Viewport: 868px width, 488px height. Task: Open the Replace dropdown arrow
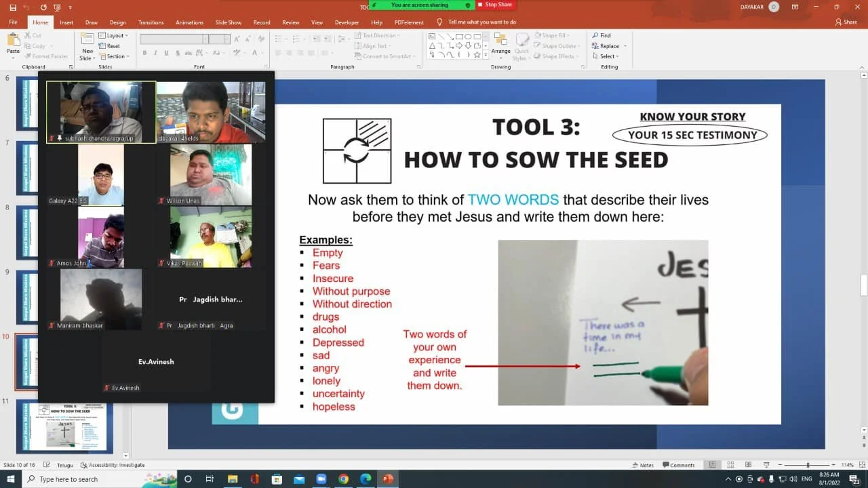click(x=625, y=46)
